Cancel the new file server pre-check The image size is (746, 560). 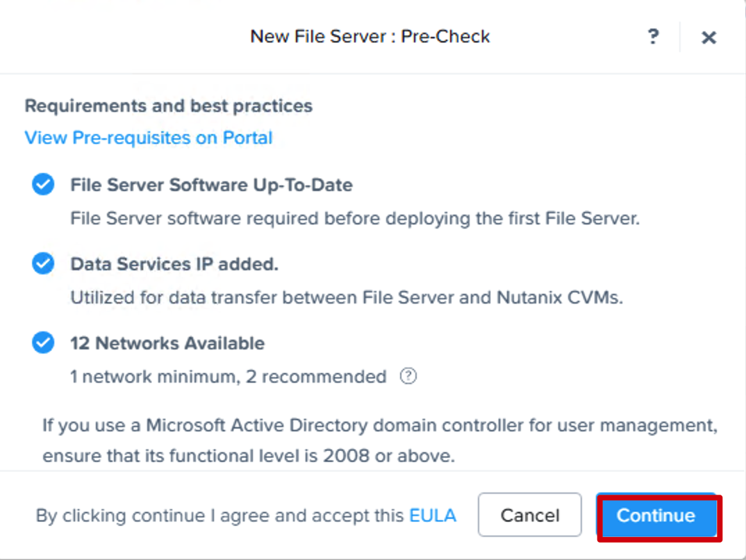[x=529, y=515]
